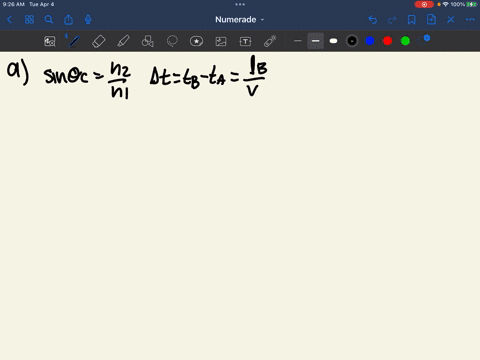
Task: Tap the three-dot multitasking indicator
Action: point(240,4)
